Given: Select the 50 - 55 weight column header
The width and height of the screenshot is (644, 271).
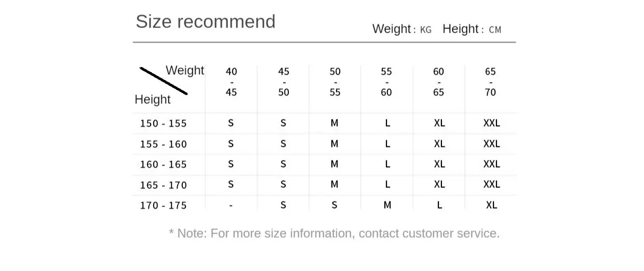Looking at the screenshot, I should pos(335,82).
